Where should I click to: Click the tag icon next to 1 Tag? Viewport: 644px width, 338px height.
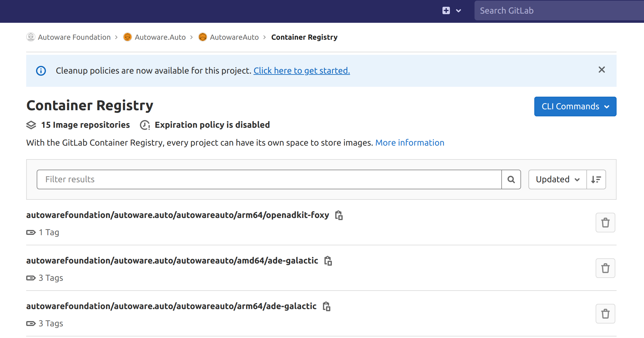(31, 232)
